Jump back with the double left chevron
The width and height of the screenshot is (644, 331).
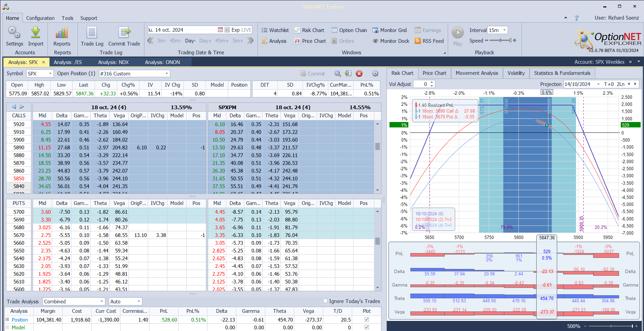[x=150, y=41]
